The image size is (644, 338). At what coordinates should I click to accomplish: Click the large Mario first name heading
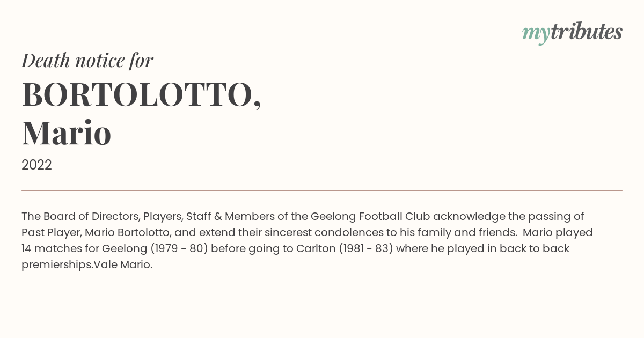click(67, 133)
